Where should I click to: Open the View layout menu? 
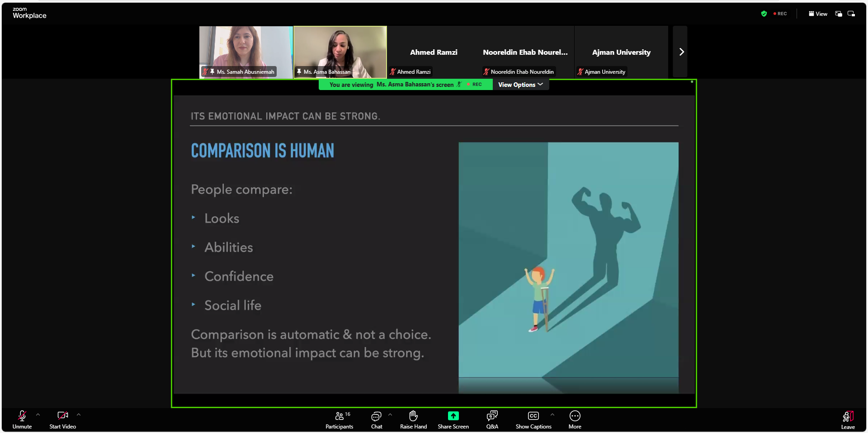(818, 14)
